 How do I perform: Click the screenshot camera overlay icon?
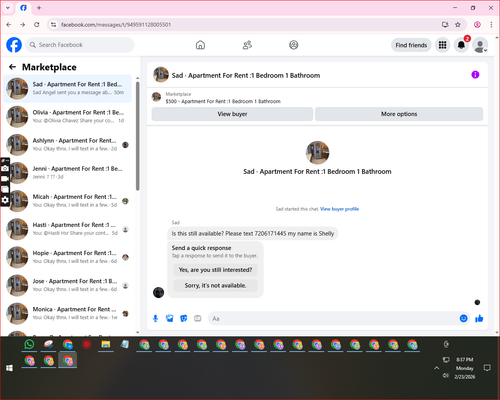click(x=5, y=168)
